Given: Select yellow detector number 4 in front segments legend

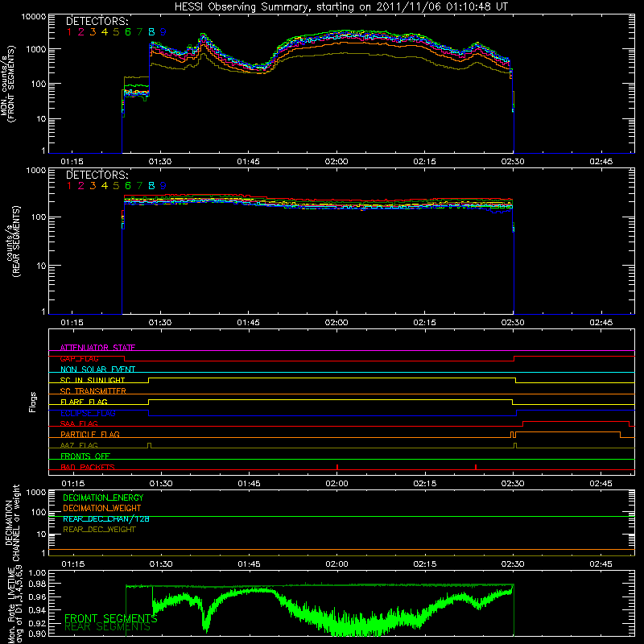Looking at the screenshot, I should [105, 32].
